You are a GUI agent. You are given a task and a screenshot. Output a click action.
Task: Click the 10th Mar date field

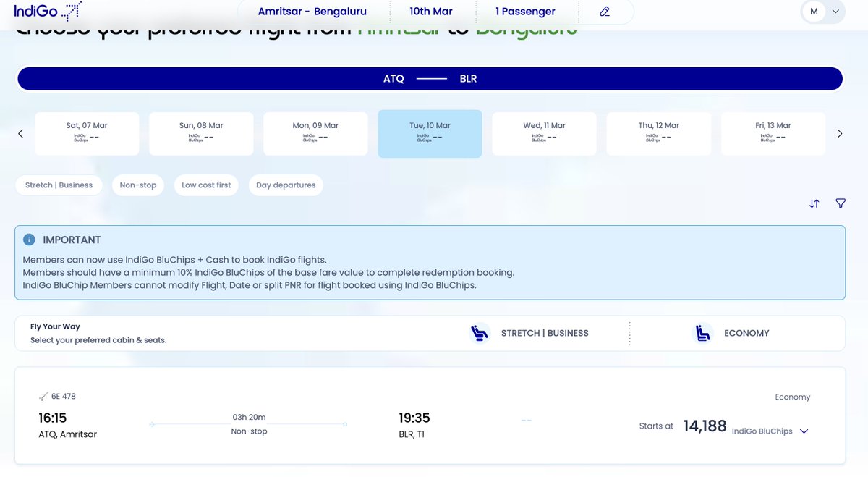pos(431,12)
